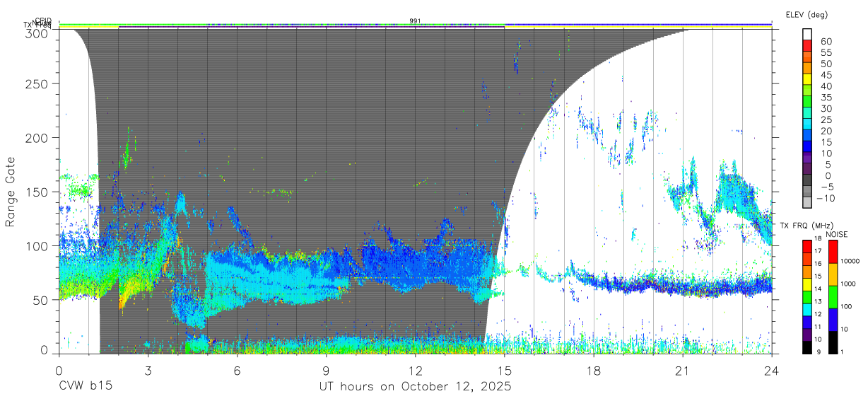Click the "-10" label on ELEV scale

[x=826, y=198]
